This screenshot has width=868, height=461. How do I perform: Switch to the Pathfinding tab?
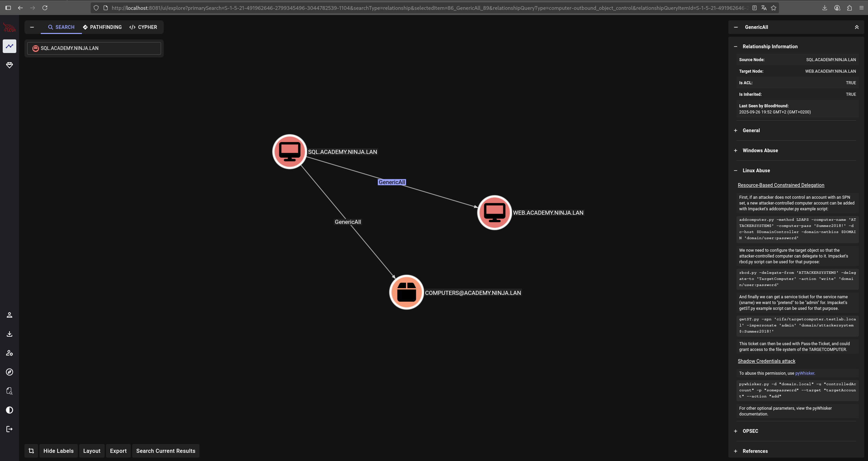102,27
